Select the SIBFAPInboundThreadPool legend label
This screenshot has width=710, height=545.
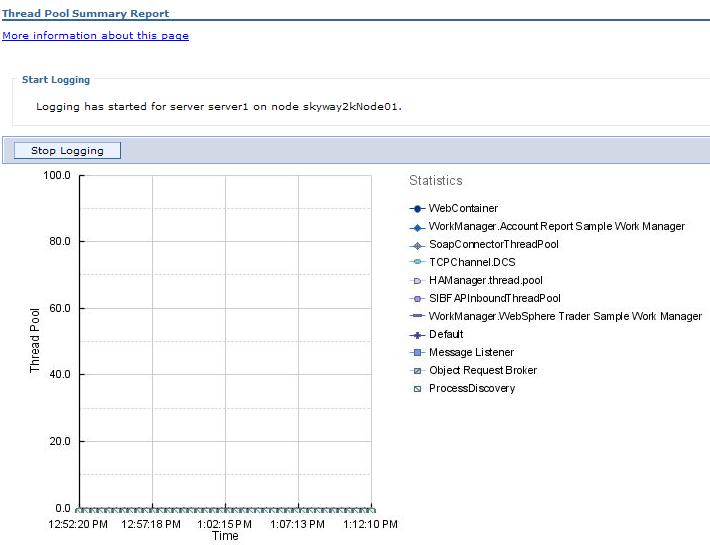pos(495,298)
